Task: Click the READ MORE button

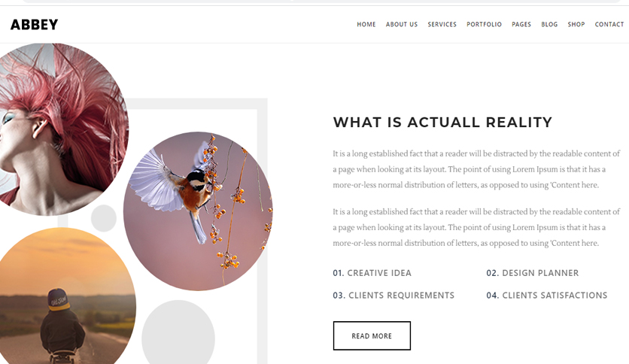Action: click(372, 335)
